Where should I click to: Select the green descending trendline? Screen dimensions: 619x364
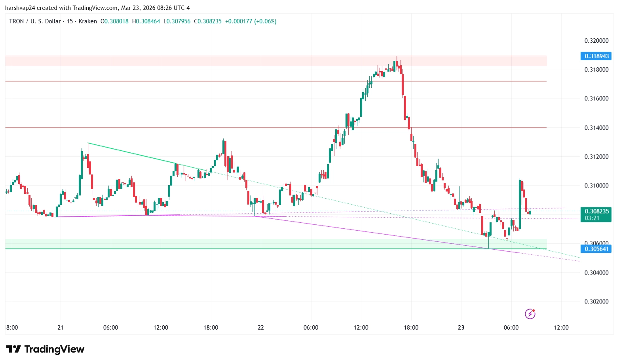tap(139, 155)
